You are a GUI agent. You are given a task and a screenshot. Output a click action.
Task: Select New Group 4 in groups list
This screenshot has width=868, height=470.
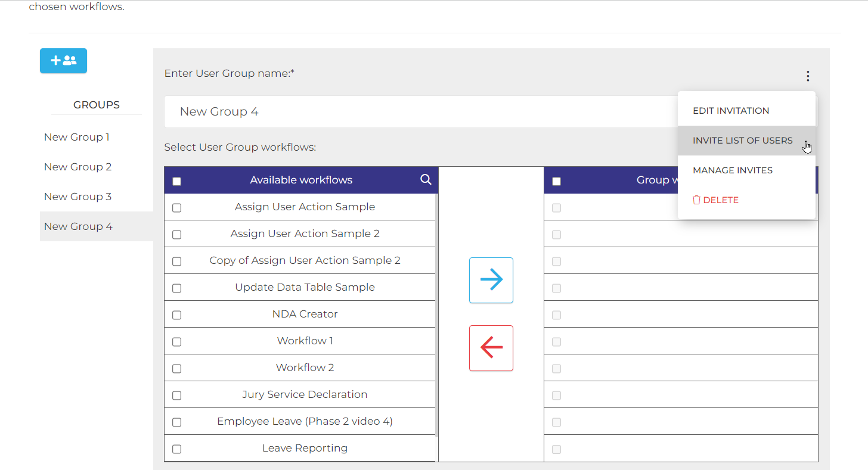point(97,226)
